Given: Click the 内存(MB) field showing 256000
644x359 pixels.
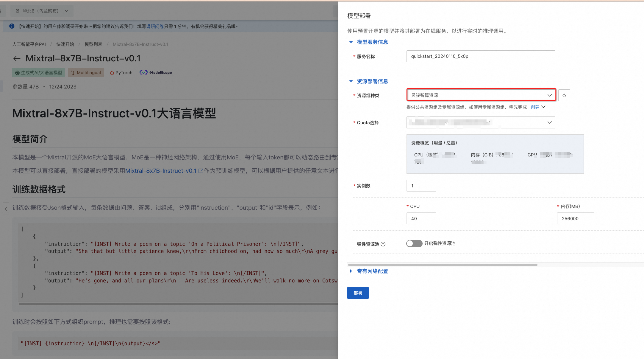Looking at the screenshot, I should click(x=576, y=218).
